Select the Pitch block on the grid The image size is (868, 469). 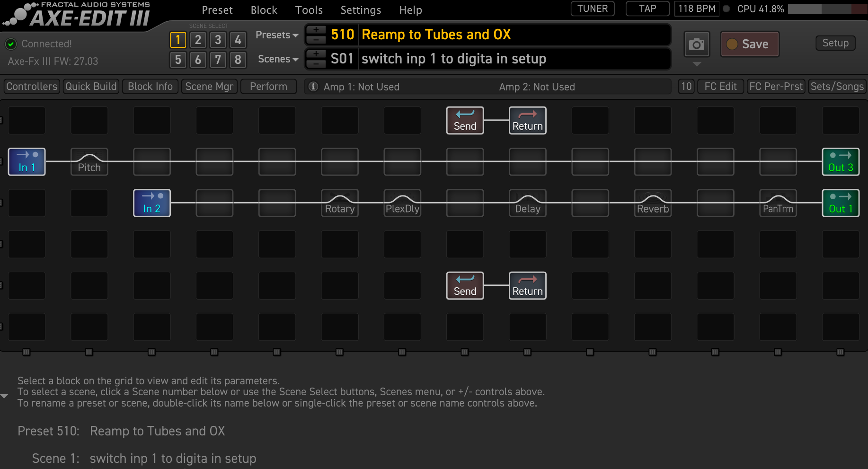(x=89, y=162)
